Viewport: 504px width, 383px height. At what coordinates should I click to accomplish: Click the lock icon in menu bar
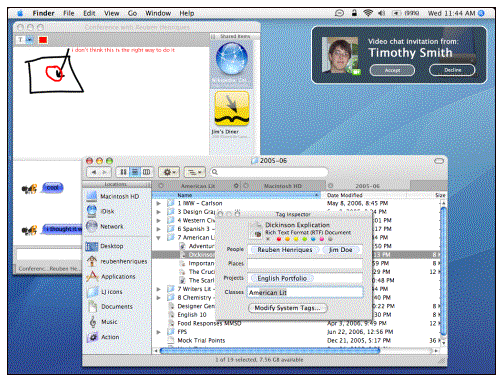point(354,13)
